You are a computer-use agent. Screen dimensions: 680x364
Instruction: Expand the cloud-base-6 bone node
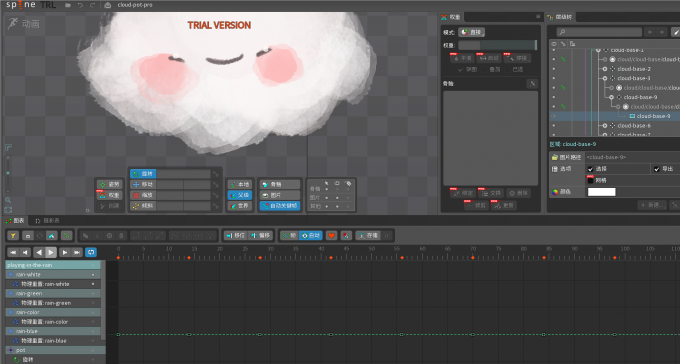[605, 126]
